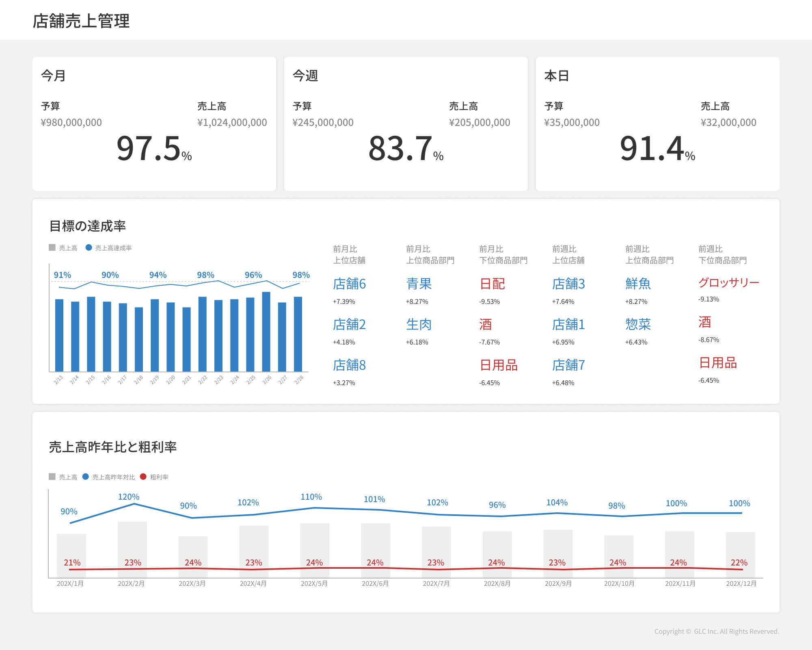Click the Copyright GLC Inc. footer text

coord(717,631)
